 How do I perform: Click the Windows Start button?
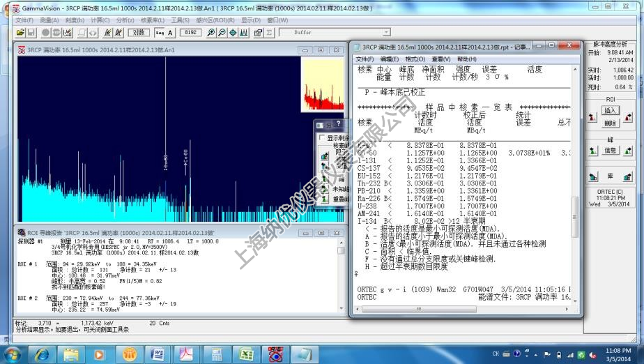[x=12, y=354]
